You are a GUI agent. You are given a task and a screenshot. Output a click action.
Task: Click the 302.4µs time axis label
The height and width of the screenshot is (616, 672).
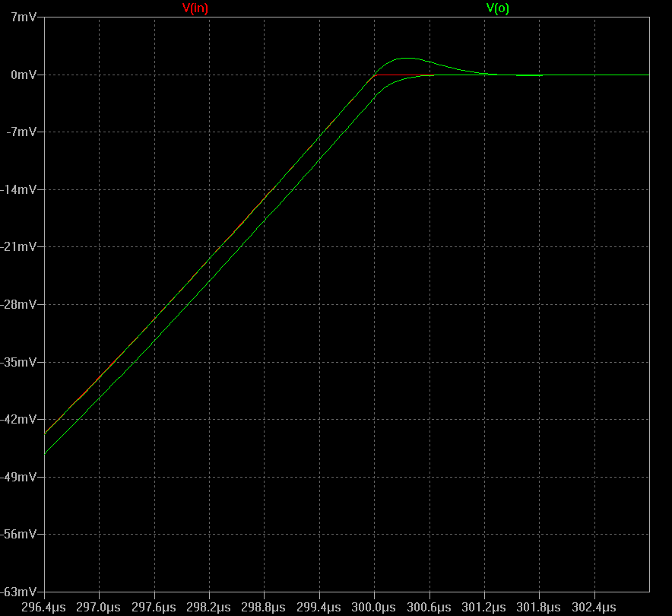coord(594,608)
